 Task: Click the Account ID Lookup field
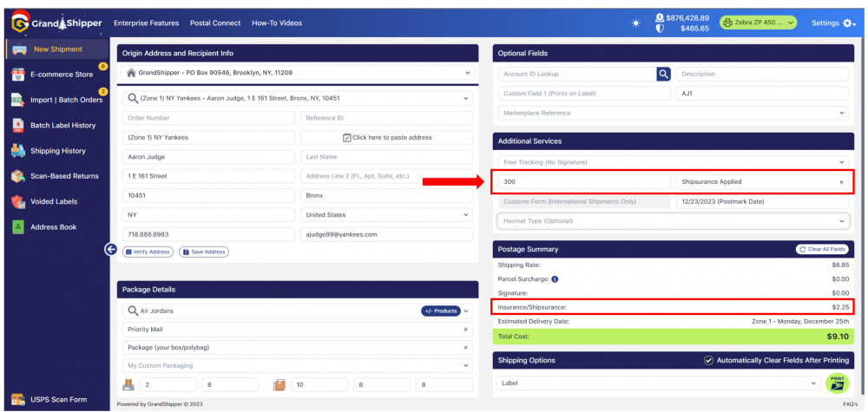point(577,74)
